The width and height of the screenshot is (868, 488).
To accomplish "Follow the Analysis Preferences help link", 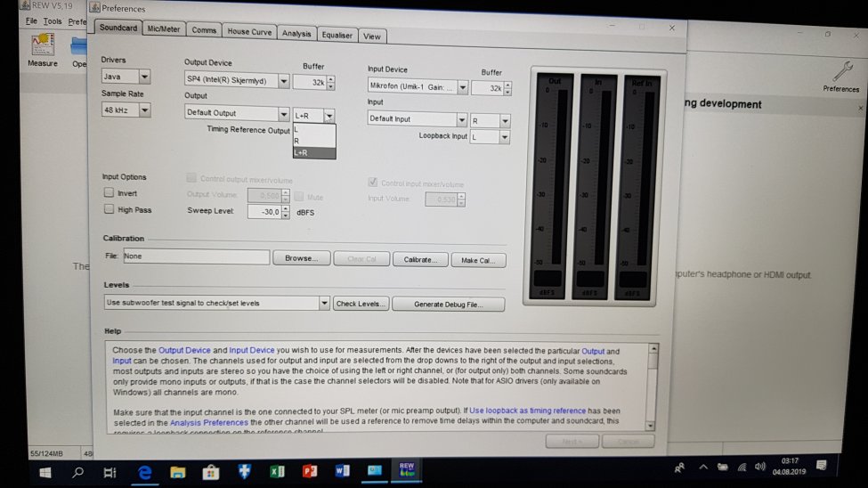I will pyautogui.click(x=208, y=422).
